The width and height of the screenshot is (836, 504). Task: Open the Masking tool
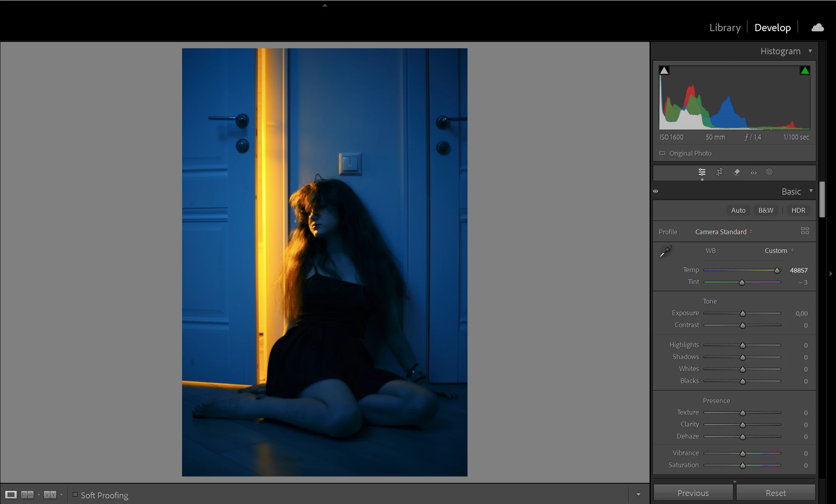pyautogui.click(x=769, y=172)
